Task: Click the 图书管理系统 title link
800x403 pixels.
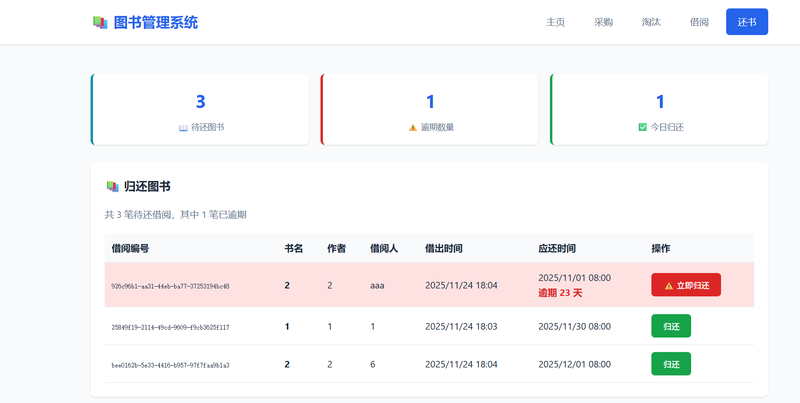Action: 156,22
